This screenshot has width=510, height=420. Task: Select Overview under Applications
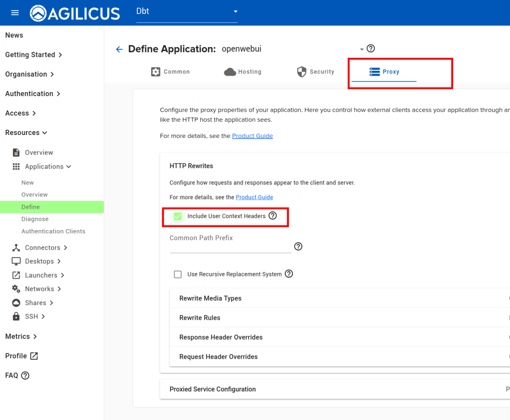pos(34,194)
